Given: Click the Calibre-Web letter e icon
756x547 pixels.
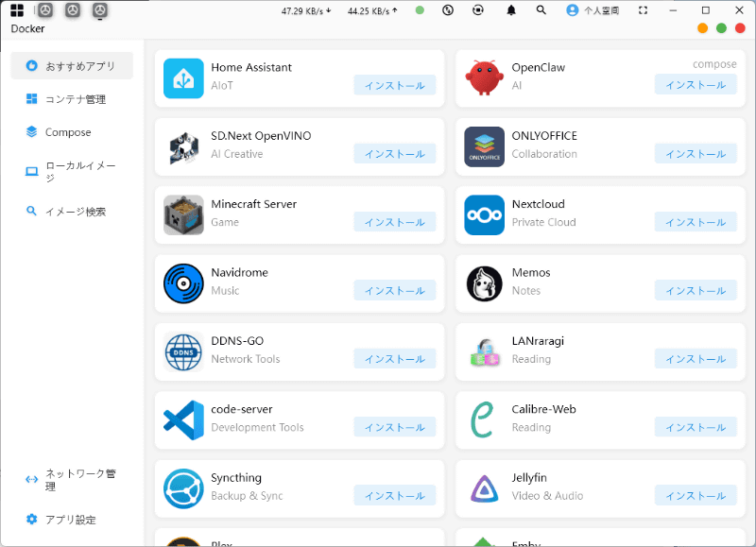Looking at the screenshot, I should pyautogui.click(x=482, y=419).
